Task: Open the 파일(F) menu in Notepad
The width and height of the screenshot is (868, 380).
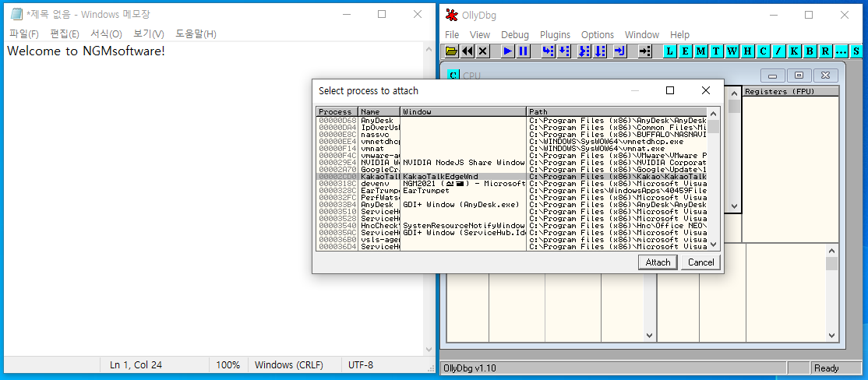Action: click(x=24, y=33)
